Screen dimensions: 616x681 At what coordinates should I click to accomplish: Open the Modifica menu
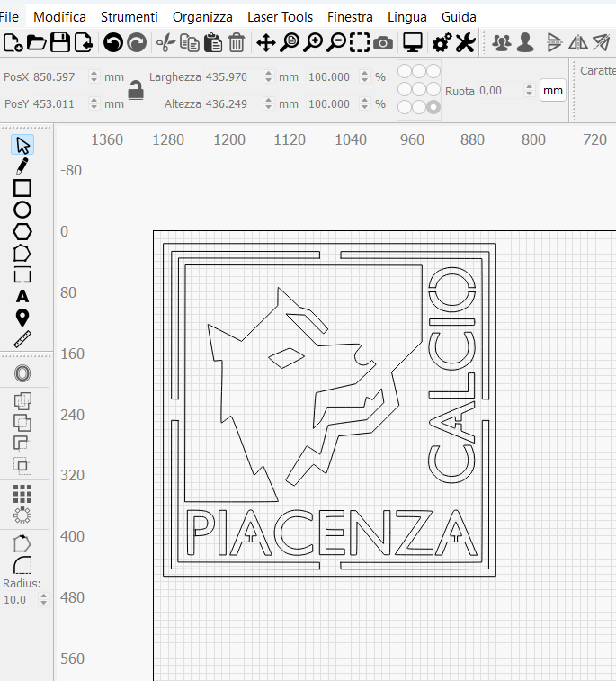tap(59, 17)
